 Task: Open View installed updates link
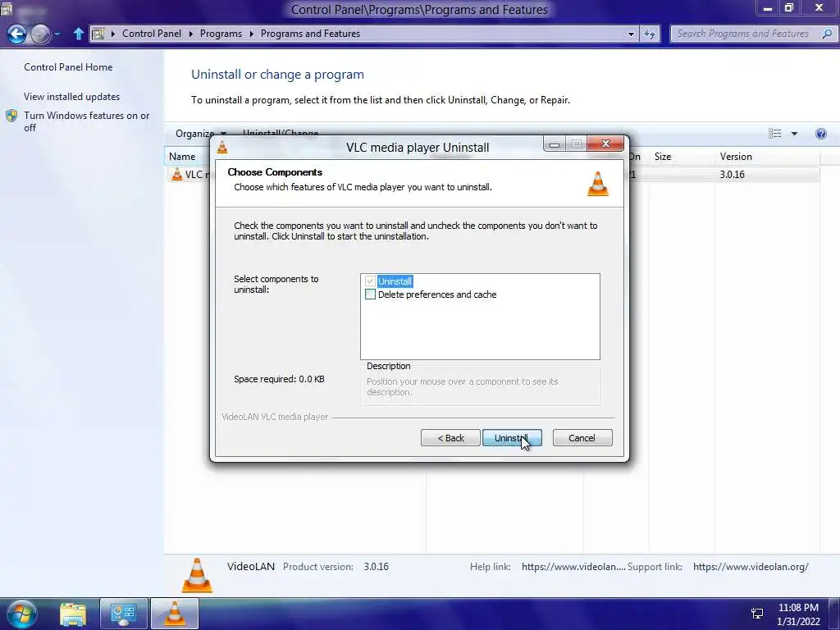72,97
